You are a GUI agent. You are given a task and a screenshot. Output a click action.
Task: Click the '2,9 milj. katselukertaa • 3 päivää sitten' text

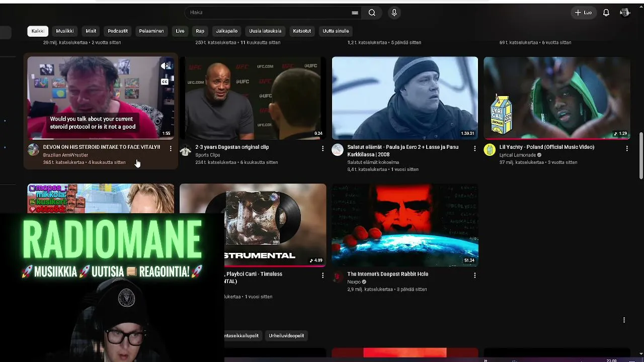tap(387, 290)
